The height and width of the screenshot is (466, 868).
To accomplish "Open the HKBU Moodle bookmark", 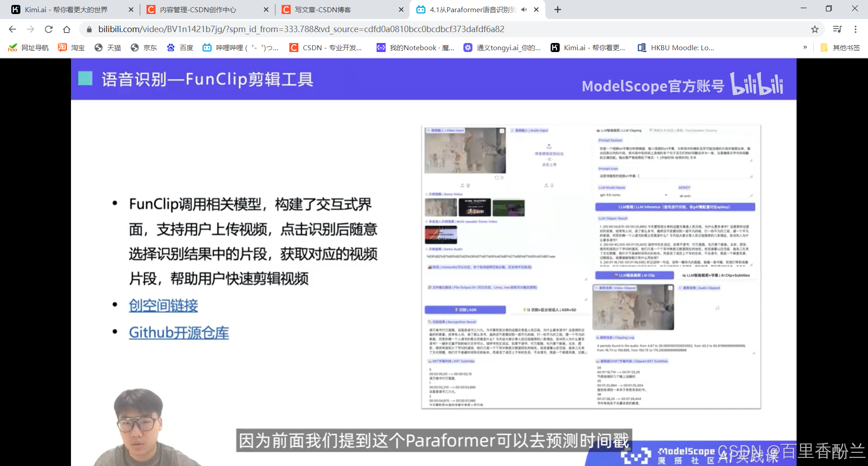I will point(676,48).
